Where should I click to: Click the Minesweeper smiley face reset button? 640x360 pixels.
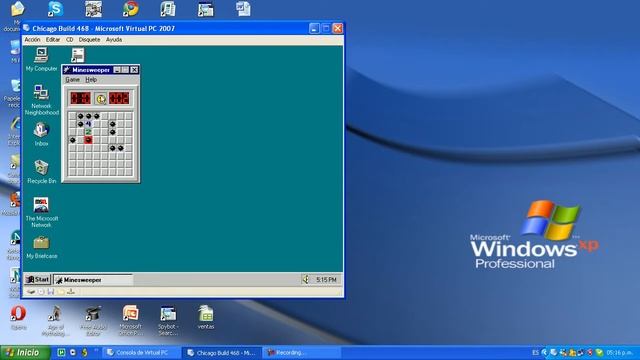click(x=100, y=98)
